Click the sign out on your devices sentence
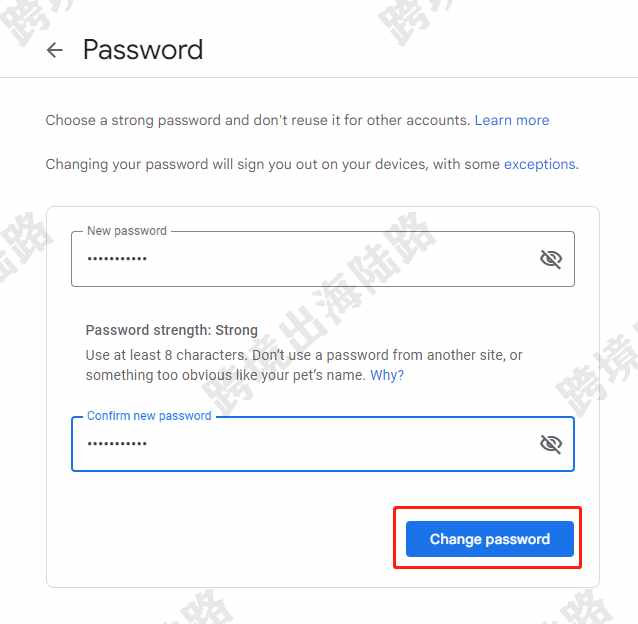Image resolution: width=638 pixels, height=624 pixels. [274, 164]
